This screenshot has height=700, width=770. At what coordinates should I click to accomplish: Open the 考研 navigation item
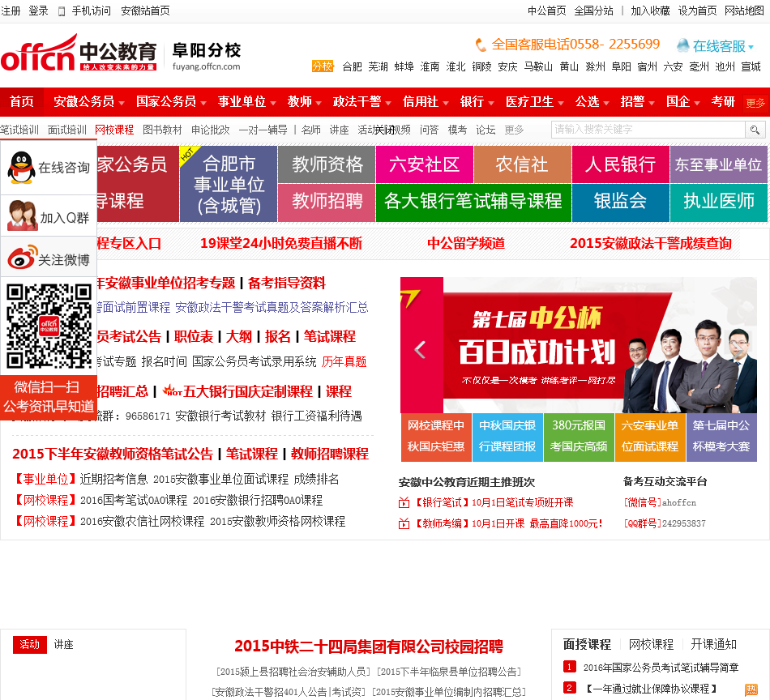pos(723,101)
